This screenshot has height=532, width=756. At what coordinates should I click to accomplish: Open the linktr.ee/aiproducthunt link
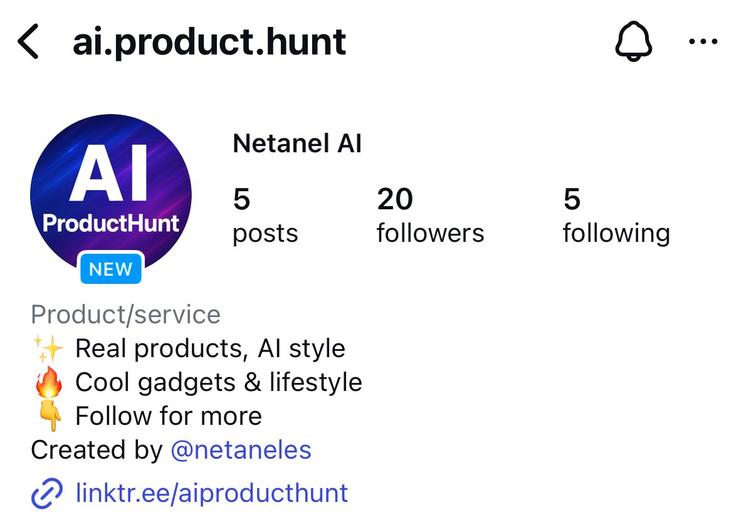click(x=211, y=493)
